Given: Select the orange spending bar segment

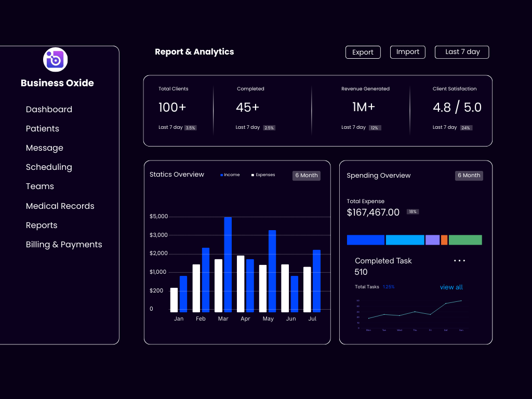Looking at the screenshot, I should pyautogui.click(x=444, y=240).
